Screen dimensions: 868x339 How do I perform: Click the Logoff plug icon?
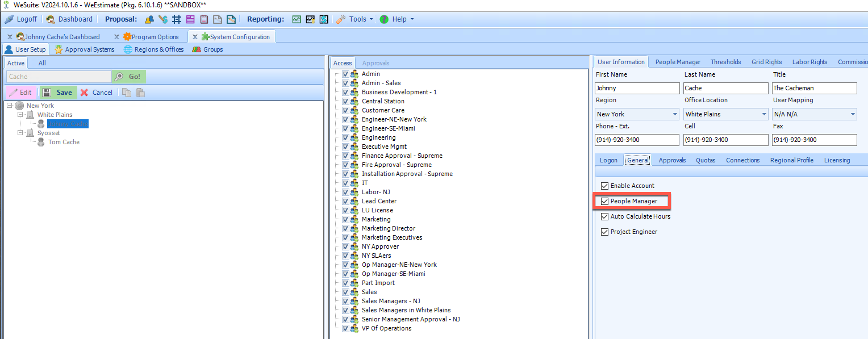pos(9,19)
